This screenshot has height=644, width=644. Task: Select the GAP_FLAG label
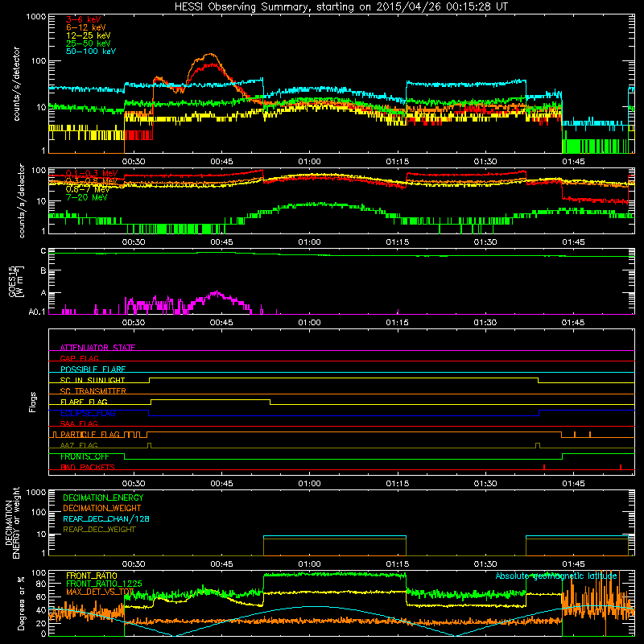click(x=79, y=358)
